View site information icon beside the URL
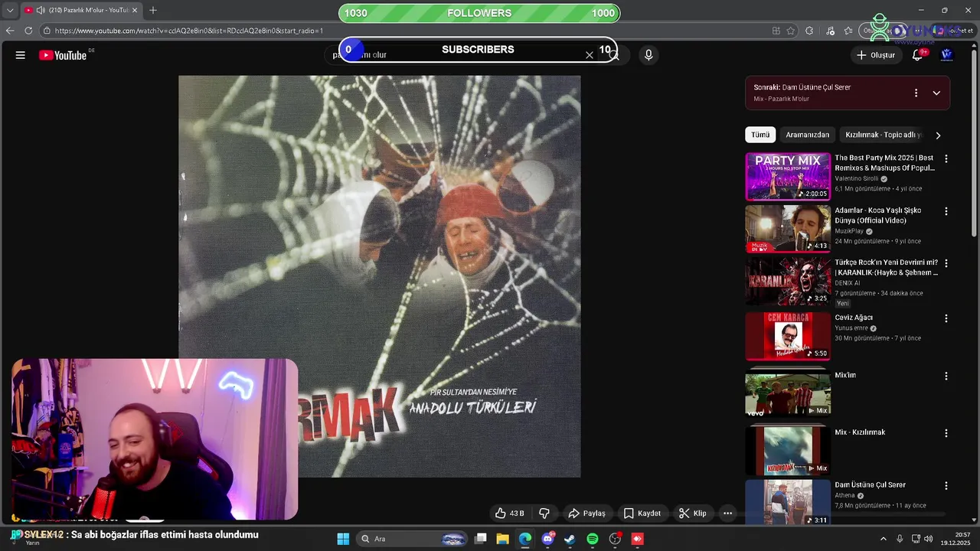This screenshot has height=551, width=980. [47, 31]
